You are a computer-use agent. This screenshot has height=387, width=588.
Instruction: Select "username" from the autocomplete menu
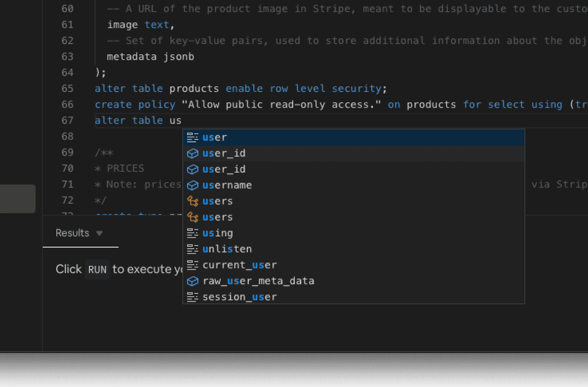point(227,185)
